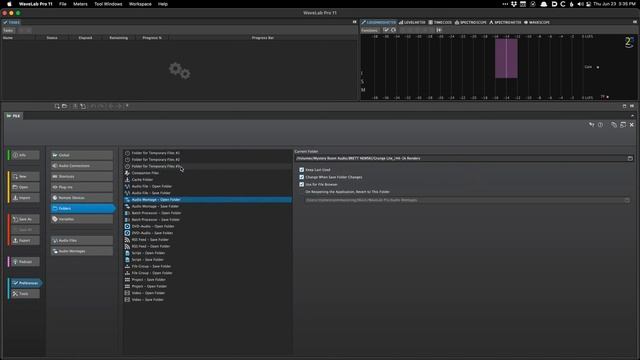Select Audio Montage - Open Folder
This screenshot has height=360, width=640.
(207, 200)
